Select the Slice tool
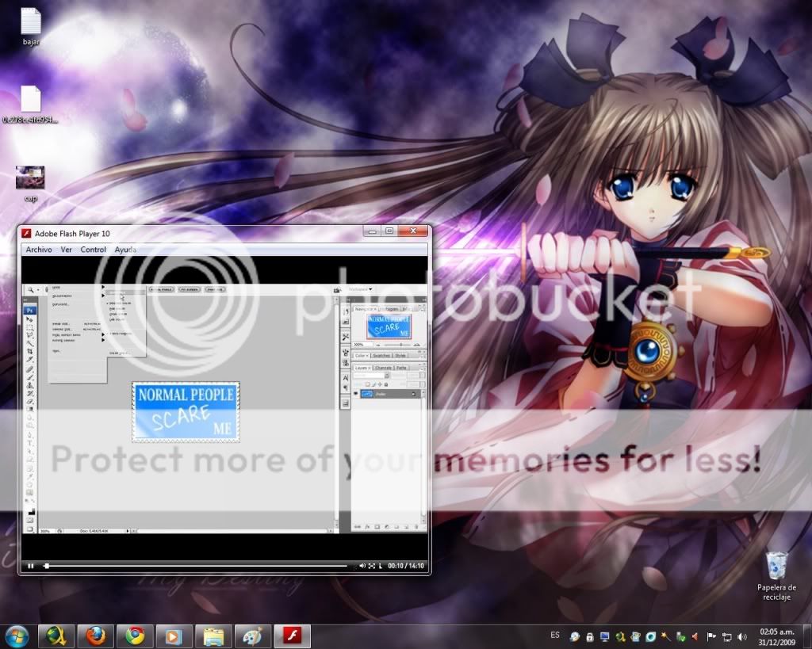This screenshot has height=649, width=812. [x=29, y=359]
